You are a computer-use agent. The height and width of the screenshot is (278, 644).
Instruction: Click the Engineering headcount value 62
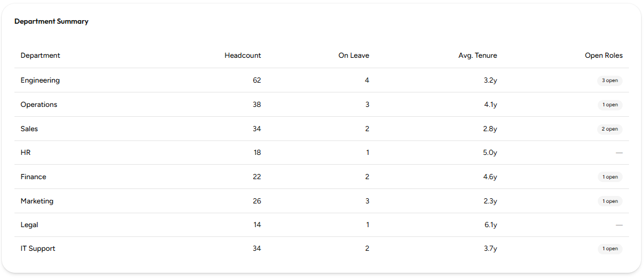point(257,80)
